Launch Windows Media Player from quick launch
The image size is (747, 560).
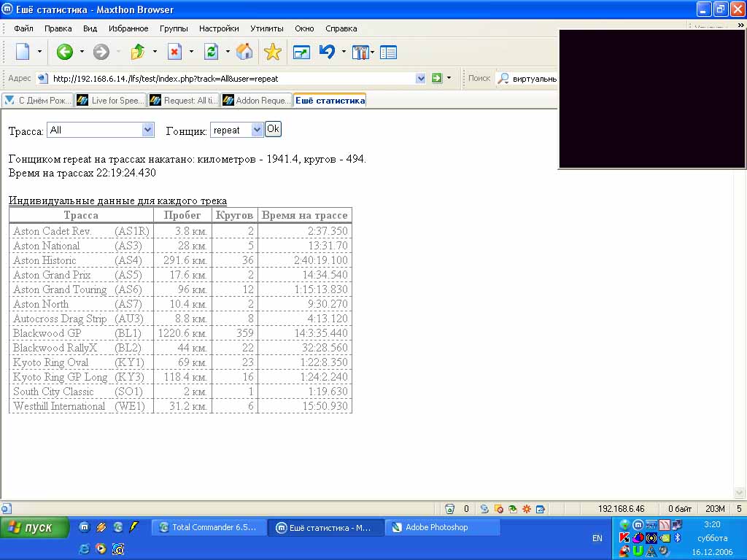point(101,548)
